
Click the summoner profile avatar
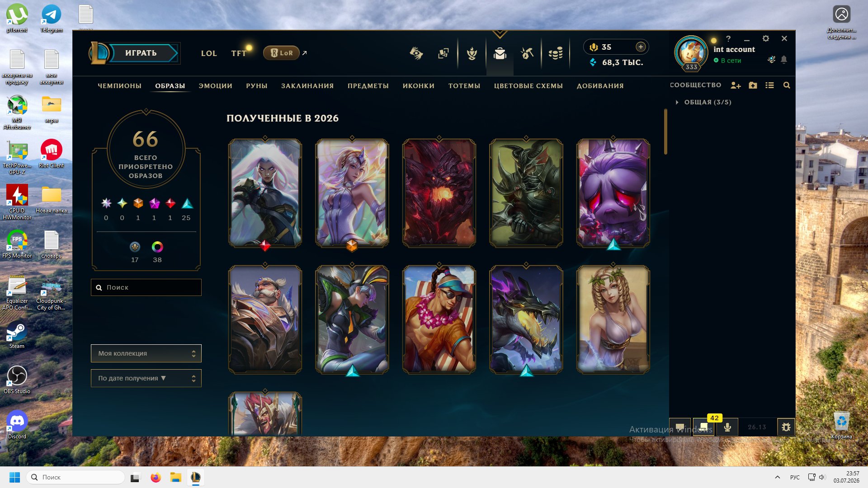(x=691, y=52)
